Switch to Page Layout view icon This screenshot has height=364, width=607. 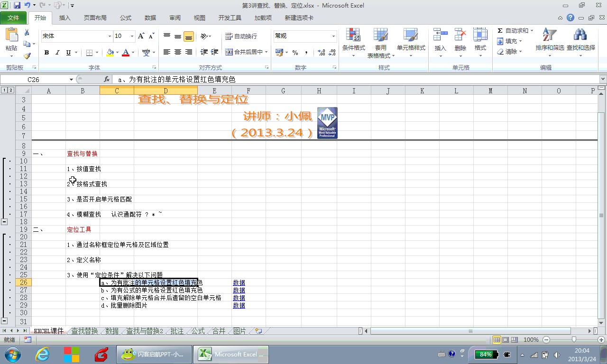pyautogui.click(x=506, y=340)
